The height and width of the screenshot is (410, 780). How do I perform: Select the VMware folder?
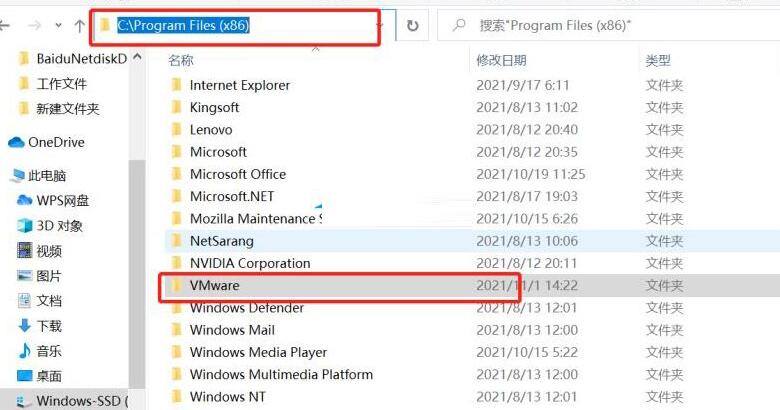pos(214,286)
